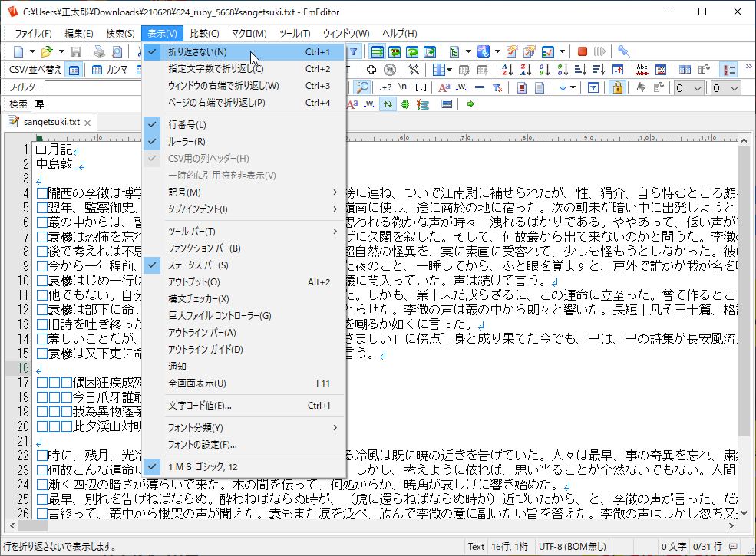Click into the Filter (フィルター) input field

click(94, 87)
